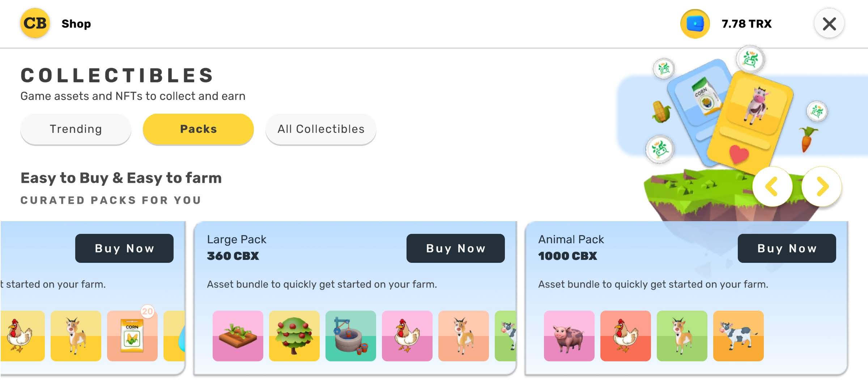The height and width of the screenshot is (391, 868).
Task: Select the Packs tab
Action: (198, 129)
